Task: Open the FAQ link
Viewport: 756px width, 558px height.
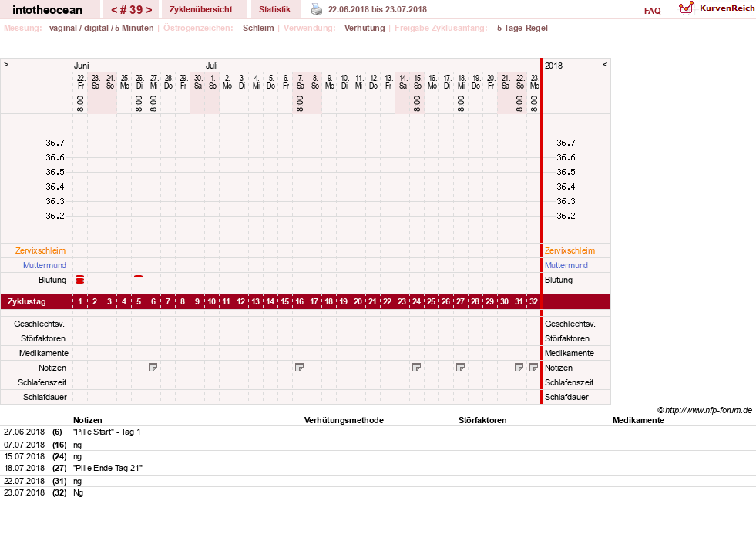Action: (652, 11)
